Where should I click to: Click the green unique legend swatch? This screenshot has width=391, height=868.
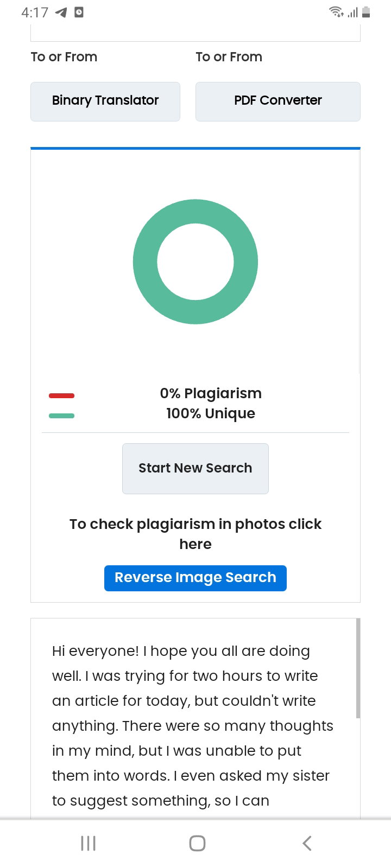[61, 416]
